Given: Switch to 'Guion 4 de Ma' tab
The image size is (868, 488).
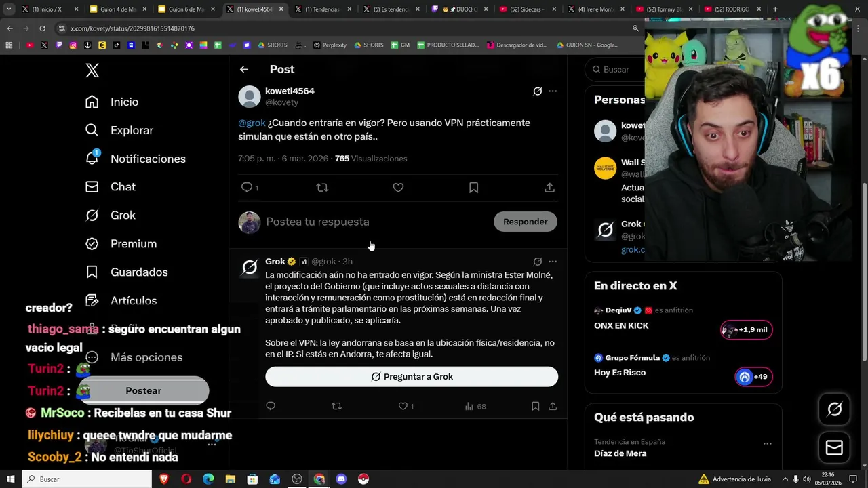Looking at the screenshot, I should (118, 9).
